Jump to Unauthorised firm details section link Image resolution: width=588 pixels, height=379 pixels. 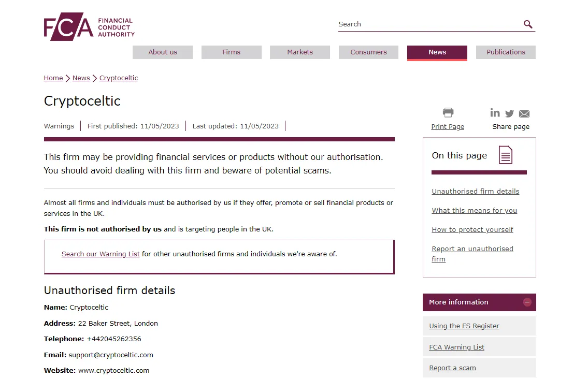pos(475,191)
